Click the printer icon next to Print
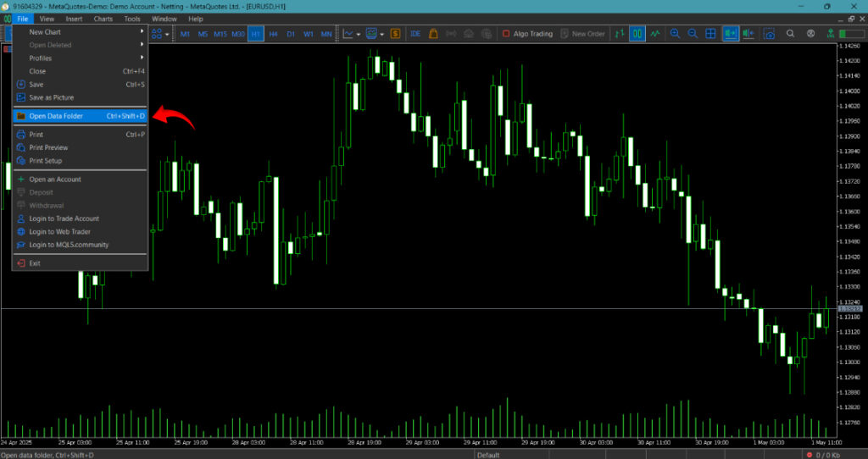Screen dimensions: 868x459 pyautogui.click(x=21, y=135)
